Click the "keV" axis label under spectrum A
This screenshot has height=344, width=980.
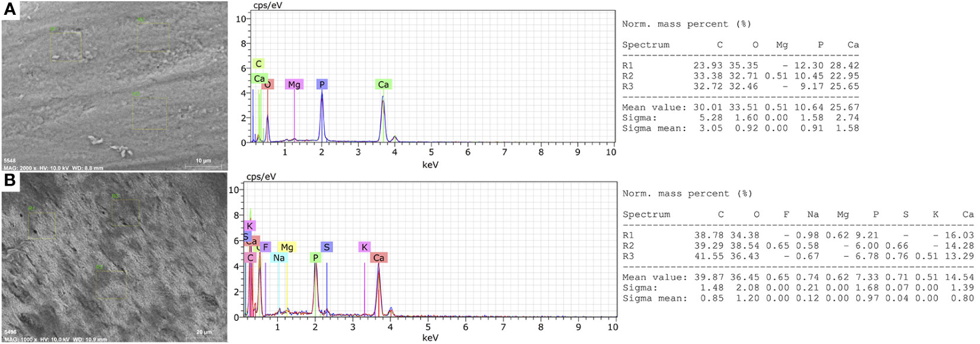tap(430, 164)
